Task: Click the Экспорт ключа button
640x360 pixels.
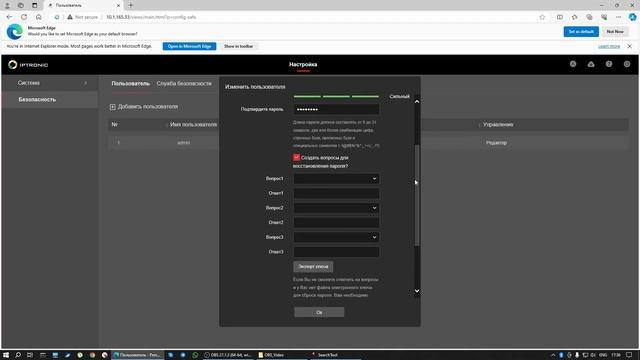Action: click(x=313, y=267)
